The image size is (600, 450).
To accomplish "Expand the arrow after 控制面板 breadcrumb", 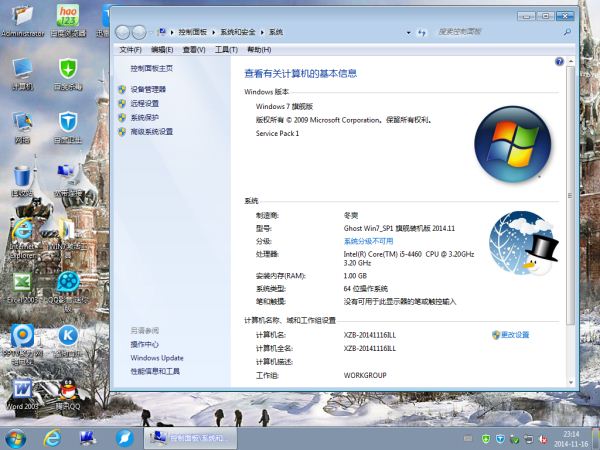I will [x=214, y=33].
